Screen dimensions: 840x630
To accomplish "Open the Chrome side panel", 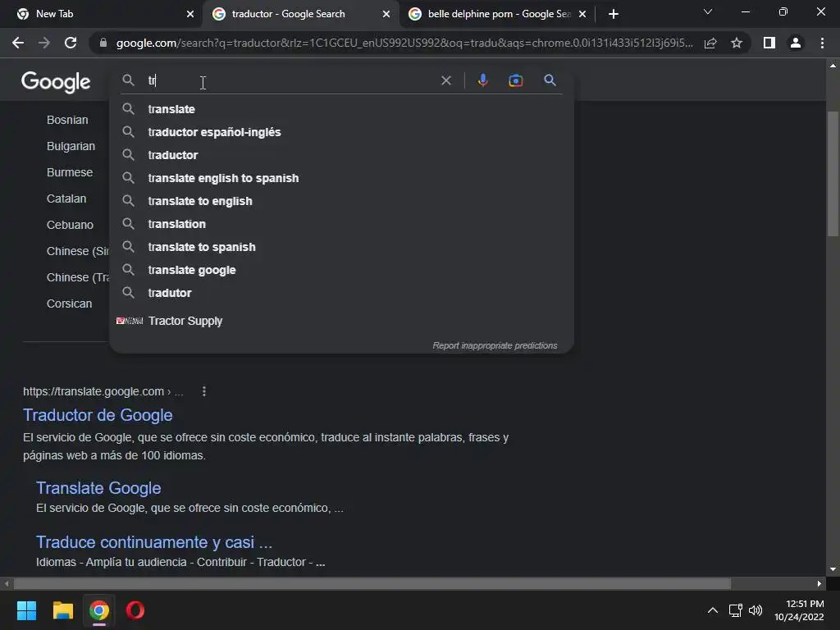I will (x=769, y=43).
